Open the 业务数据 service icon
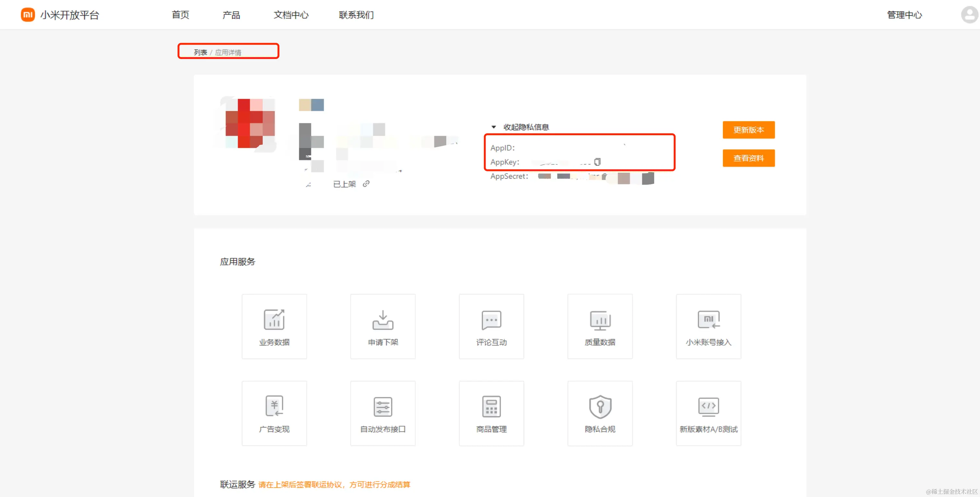Image resolution: width=980 pixels, height=497 pixels. point(274,320)
